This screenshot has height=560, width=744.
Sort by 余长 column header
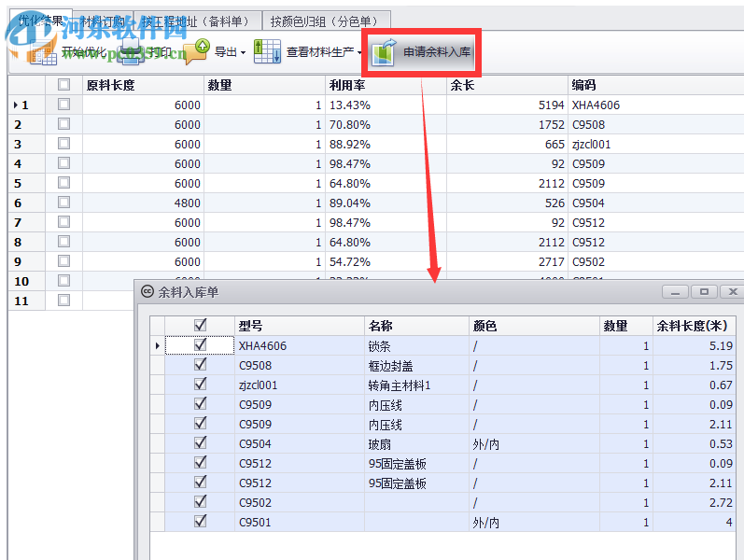507,85
